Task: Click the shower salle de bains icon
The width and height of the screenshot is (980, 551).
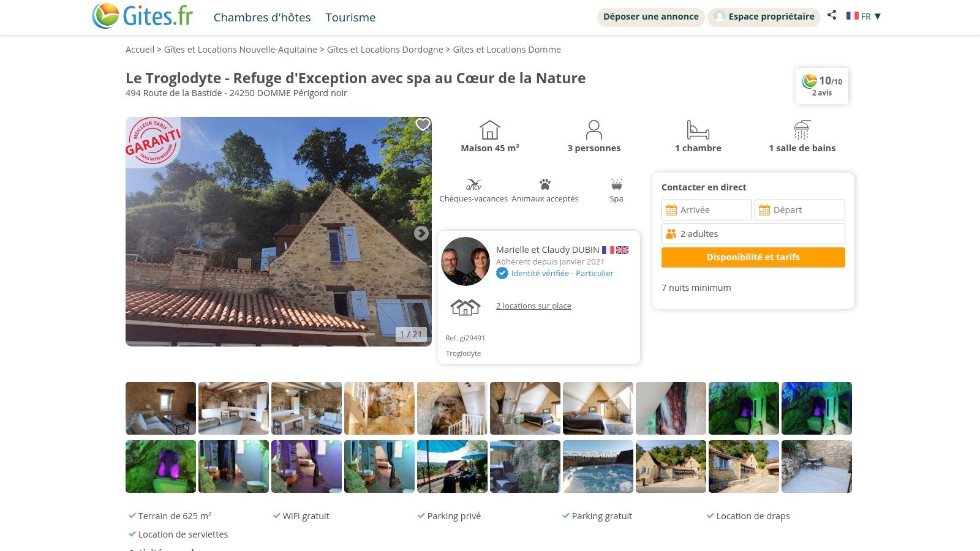Action: (802, 130)
